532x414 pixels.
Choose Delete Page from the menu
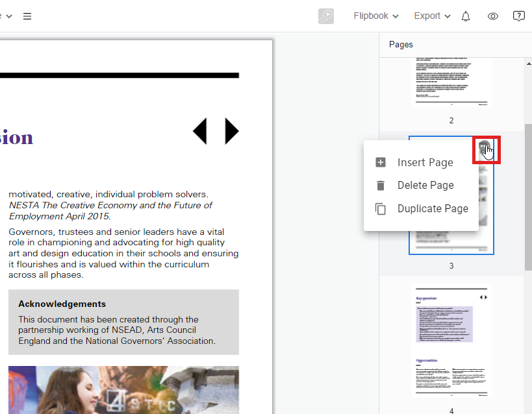click(421, 185)
